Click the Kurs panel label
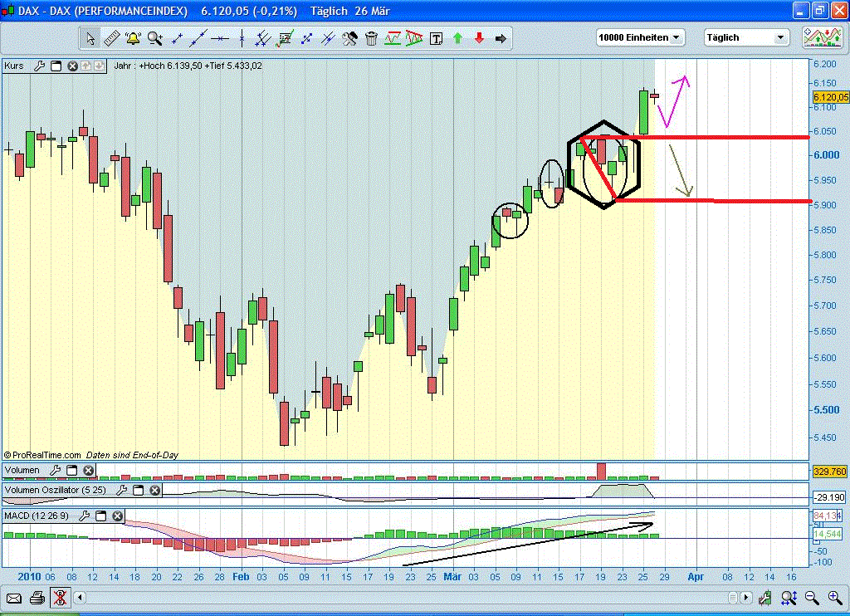850x616 pixels. pyautogui.click(x=14, y=66)
